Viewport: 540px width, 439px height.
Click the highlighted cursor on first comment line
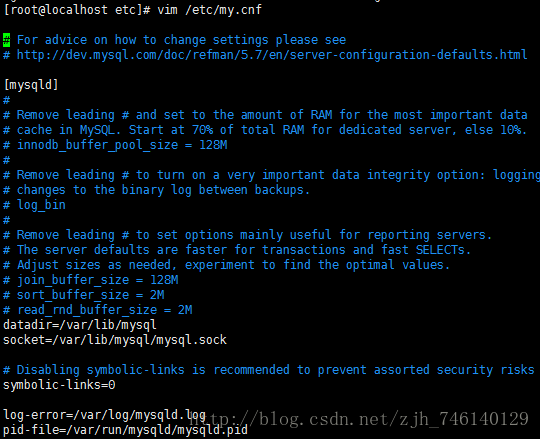pos(7,40)
